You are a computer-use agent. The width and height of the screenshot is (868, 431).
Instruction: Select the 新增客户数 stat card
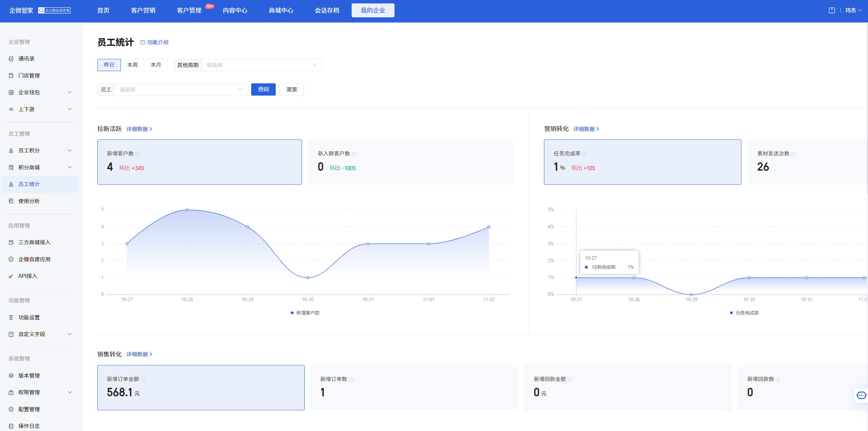pos(199,162)
